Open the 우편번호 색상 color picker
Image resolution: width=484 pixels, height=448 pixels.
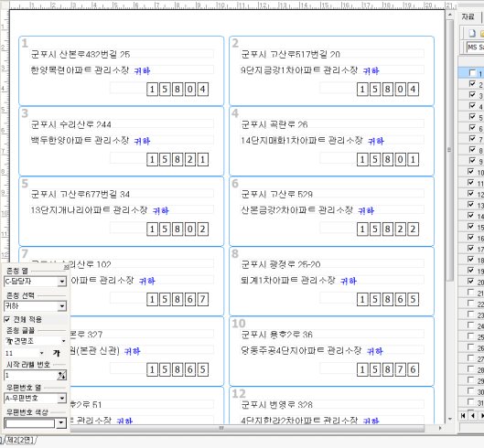(x=35, y=423)
